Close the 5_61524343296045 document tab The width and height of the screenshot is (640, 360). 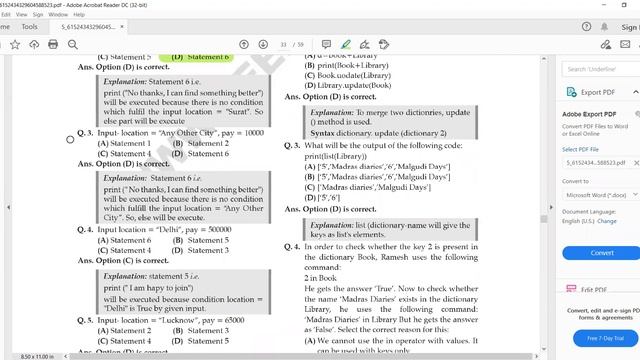pos(122,27)
